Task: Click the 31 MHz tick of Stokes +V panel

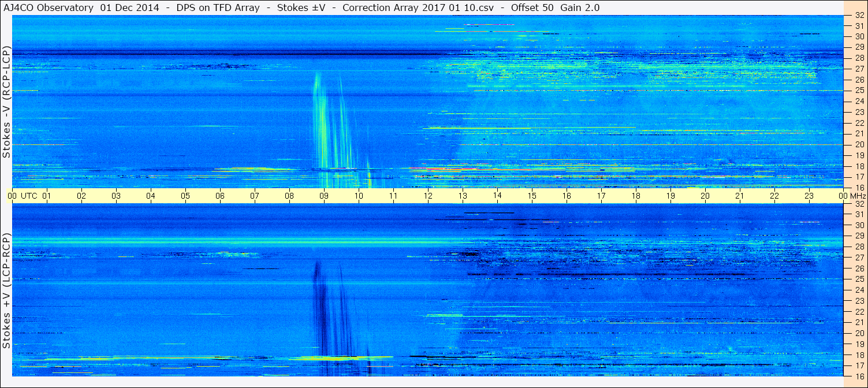Action: (x=859, y=214)
